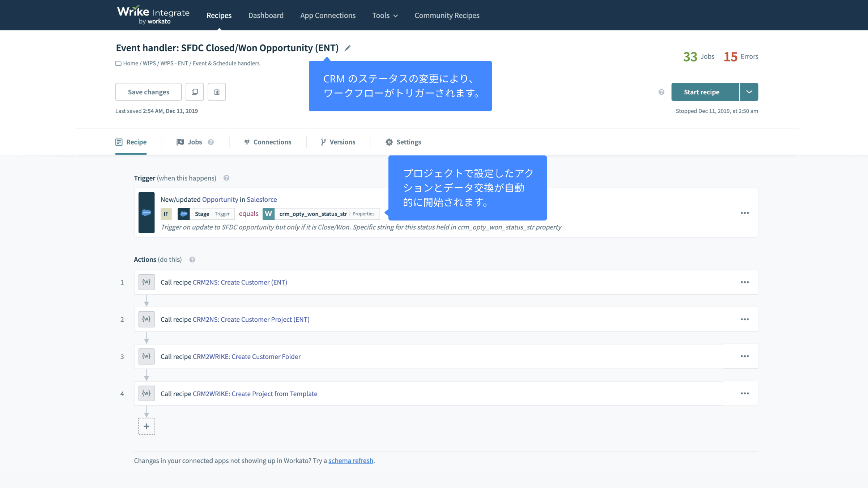The image size is (868, 488).
Task: Open options menu for Create Customer (ENT) step
Action: [x=745, y=282]
